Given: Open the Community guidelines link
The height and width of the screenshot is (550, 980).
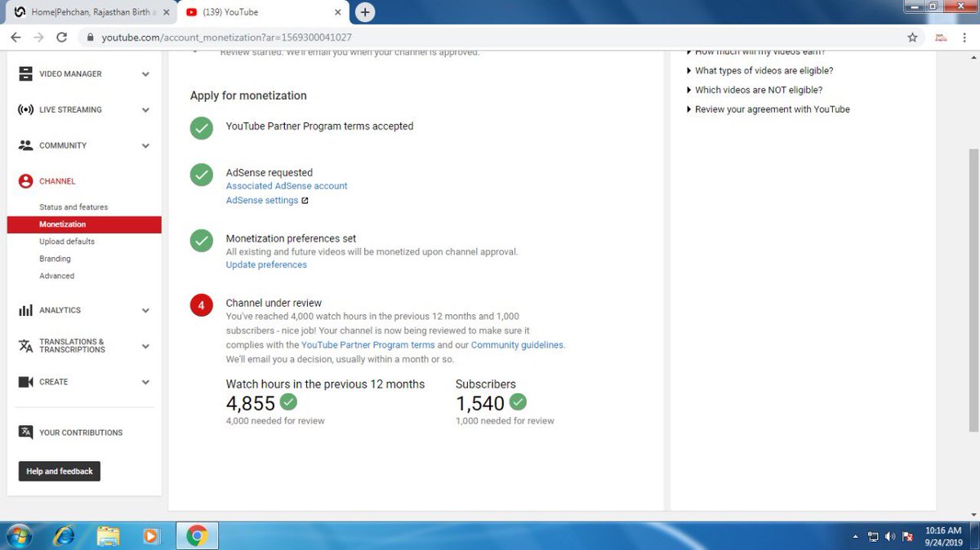Looking at the screenshot, I should coord(517,345).
